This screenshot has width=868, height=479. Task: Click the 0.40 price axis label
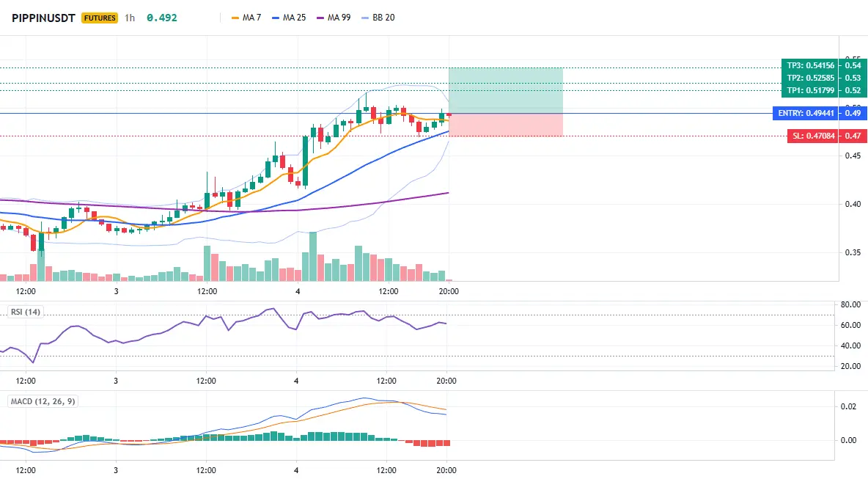point(853,204)
